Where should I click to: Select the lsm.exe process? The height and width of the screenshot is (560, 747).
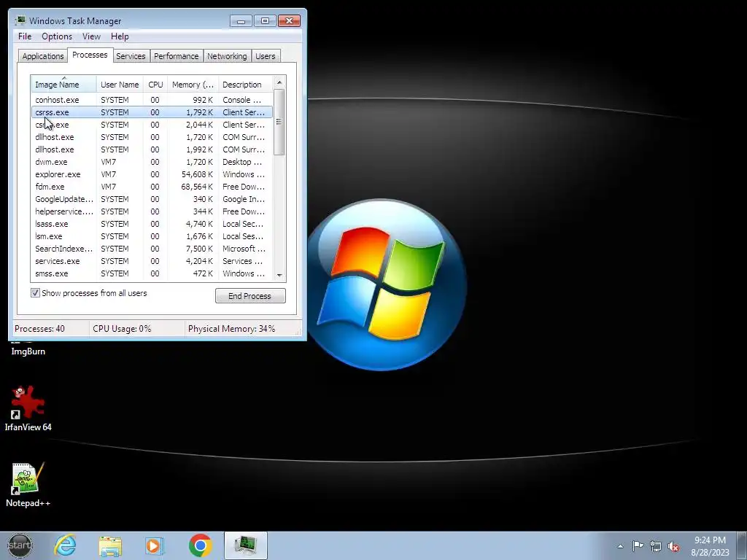click(x=152, y=236)
